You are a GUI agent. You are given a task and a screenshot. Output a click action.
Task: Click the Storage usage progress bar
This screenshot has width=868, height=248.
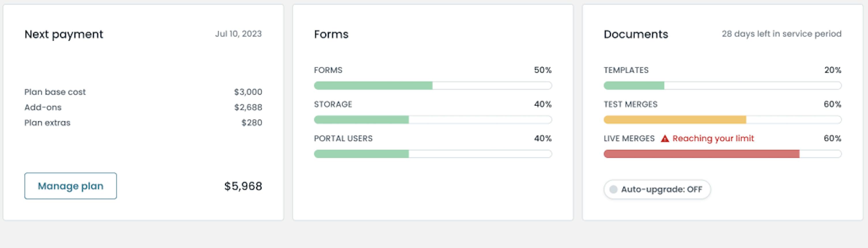point(433,120)
